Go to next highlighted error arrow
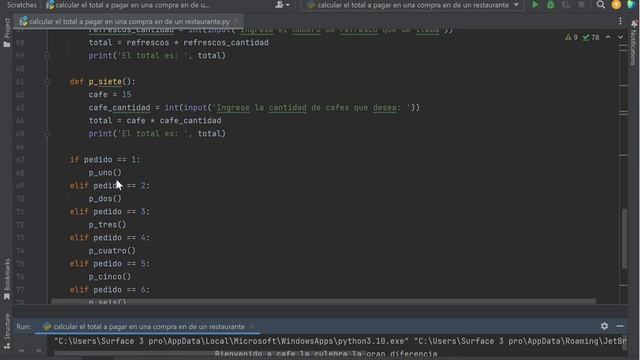The height and width of the screenshot is (360, 640). [x=620, y=37]
